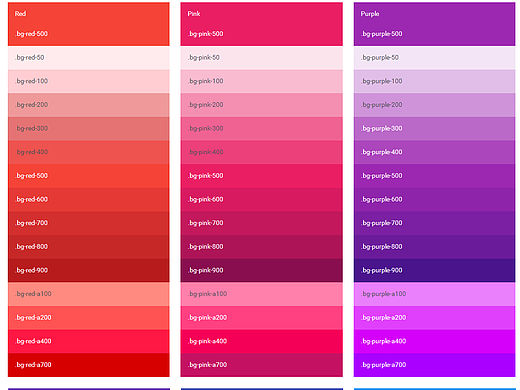Select the .bg-purple-800 color row

(434, 247)
